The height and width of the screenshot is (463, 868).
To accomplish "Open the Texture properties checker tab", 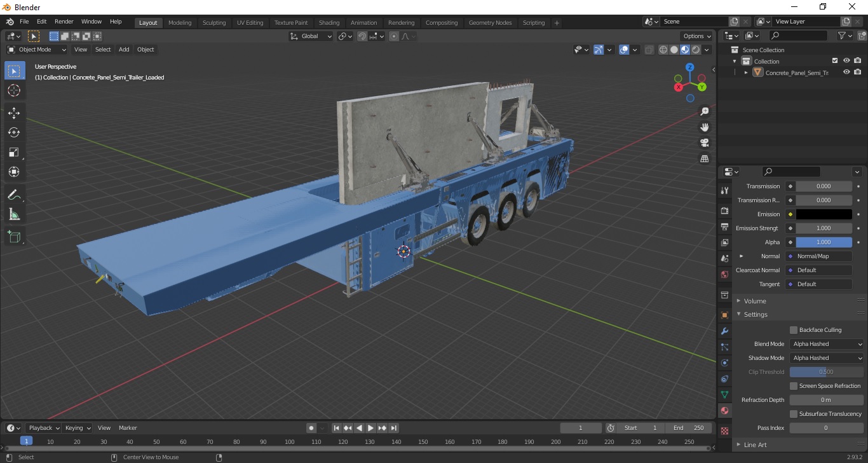I will (724, 431).
